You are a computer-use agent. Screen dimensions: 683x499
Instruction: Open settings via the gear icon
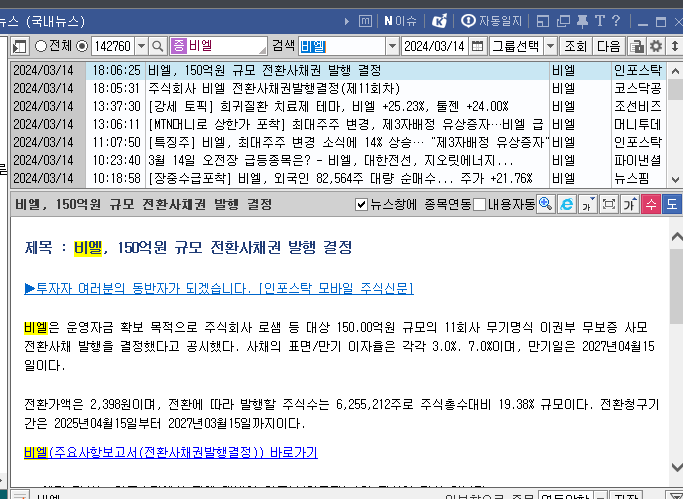[656, 46]
